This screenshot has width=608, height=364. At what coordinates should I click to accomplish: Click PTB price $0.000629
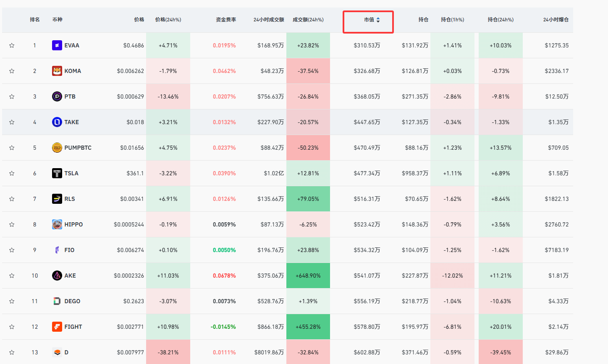click(131, 96)
